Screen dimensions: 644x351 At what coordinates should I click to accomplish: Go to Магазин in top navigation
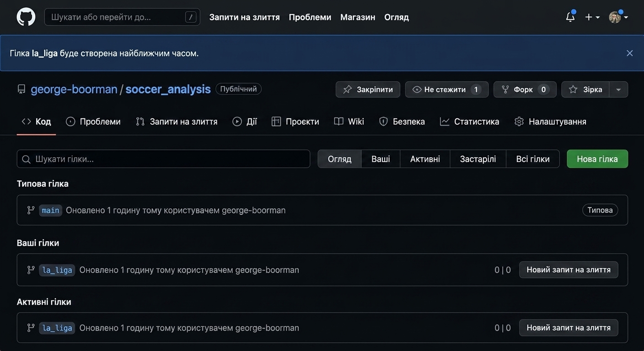point(358,17)
